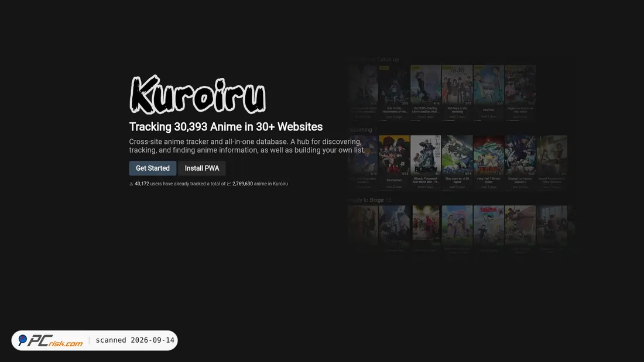Open the 365 Days to the Wedding poster
644x362 pixels.
(x=457, y=85)
